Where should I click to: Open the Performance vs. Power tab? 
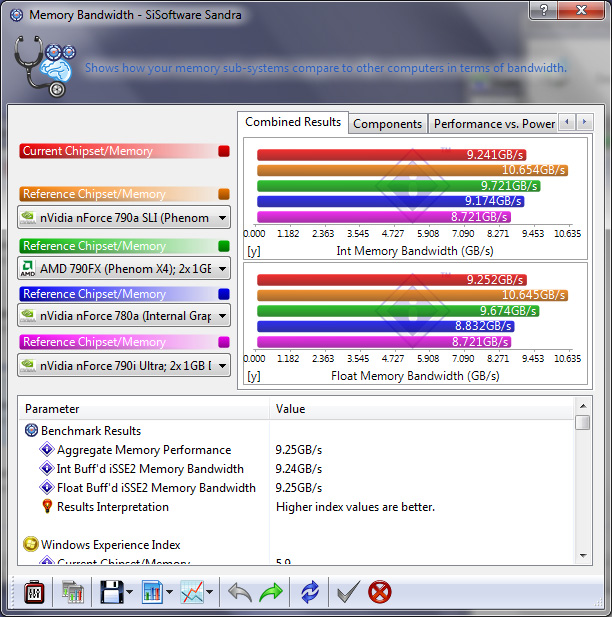(494, 124)
